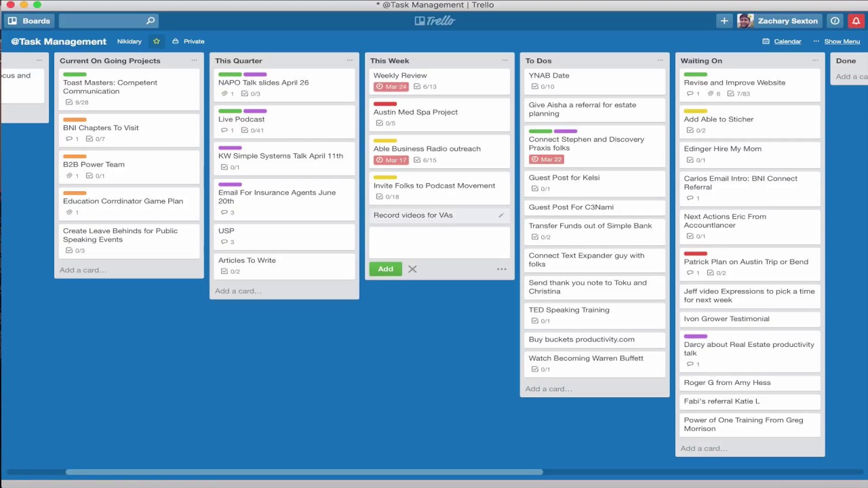Open card composer options dots

[x=502, y=269]
